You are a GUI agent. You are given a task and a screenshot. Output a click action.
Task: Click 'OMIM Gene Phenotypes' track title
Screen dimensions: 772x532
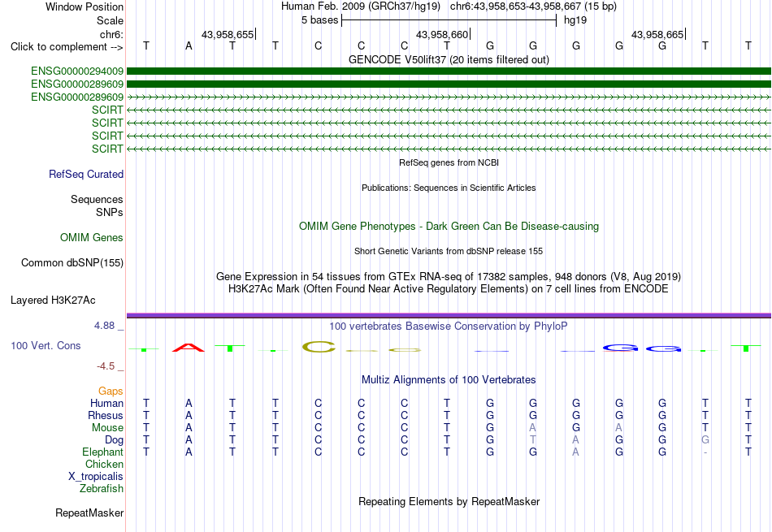coord(449,227)
